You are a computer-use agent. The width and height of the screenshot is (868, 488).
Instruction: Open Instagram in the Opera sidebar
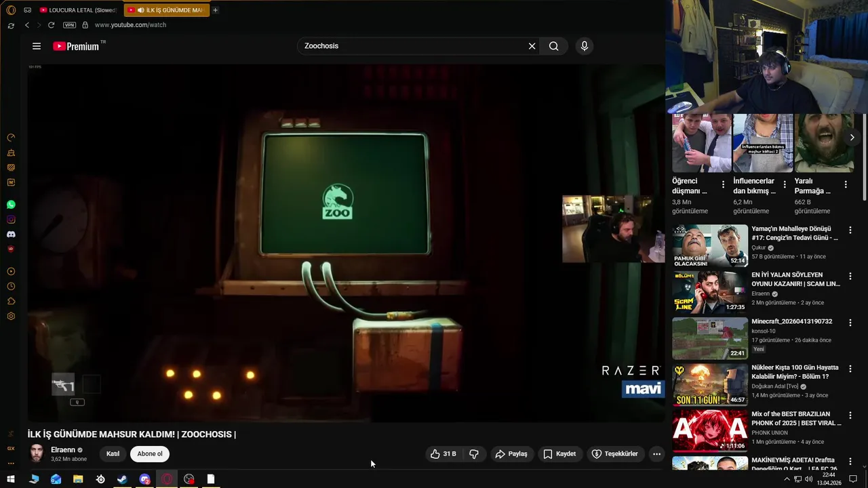[x=11, y=220]
